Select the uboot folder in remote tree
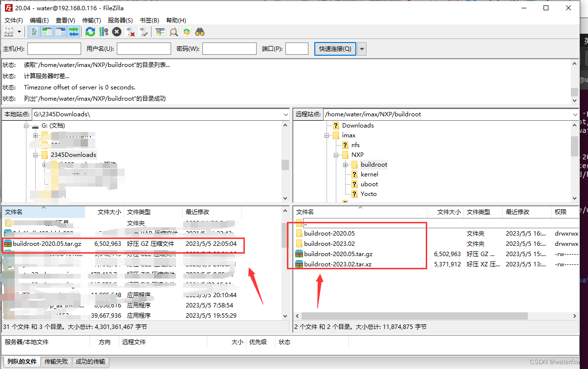 pos(369,184)
